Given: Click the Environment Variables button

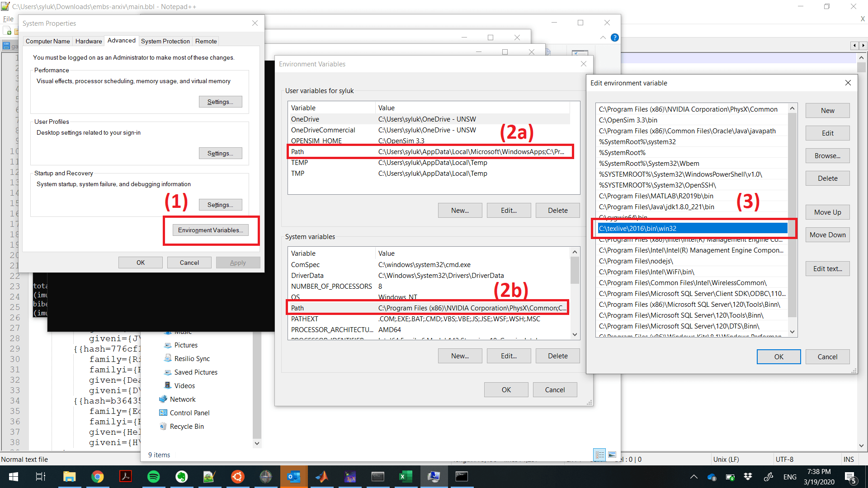Looking at the screenshot, I should click(210, 230).
